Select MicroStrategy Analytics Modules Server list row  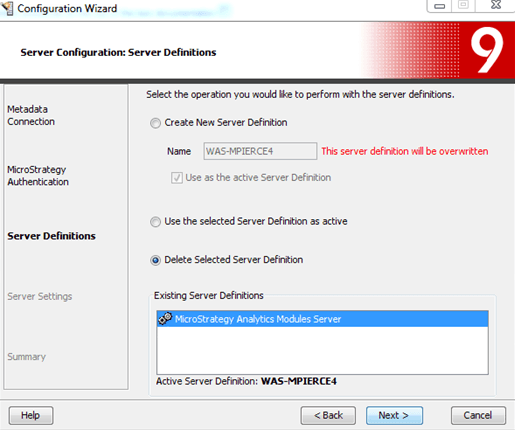(x=322, y=319)
